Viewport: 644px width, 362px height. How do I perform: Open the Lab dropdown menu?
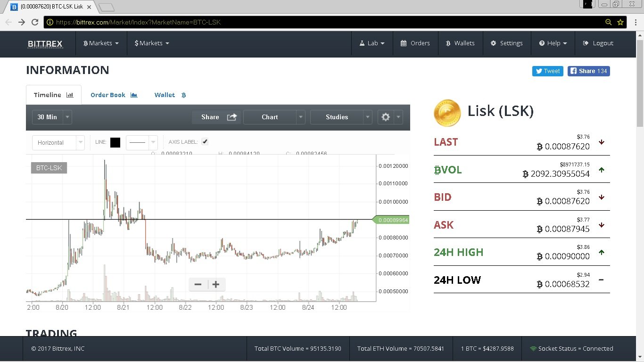click(x=372, y=43)
